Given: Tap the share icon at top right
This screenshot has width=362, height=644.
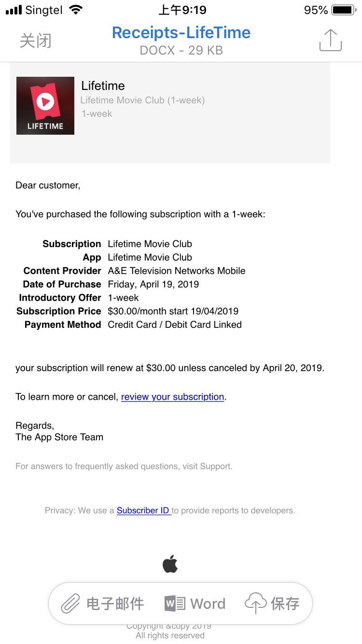Looking at the screenshot, I should (x=331, y=40).
